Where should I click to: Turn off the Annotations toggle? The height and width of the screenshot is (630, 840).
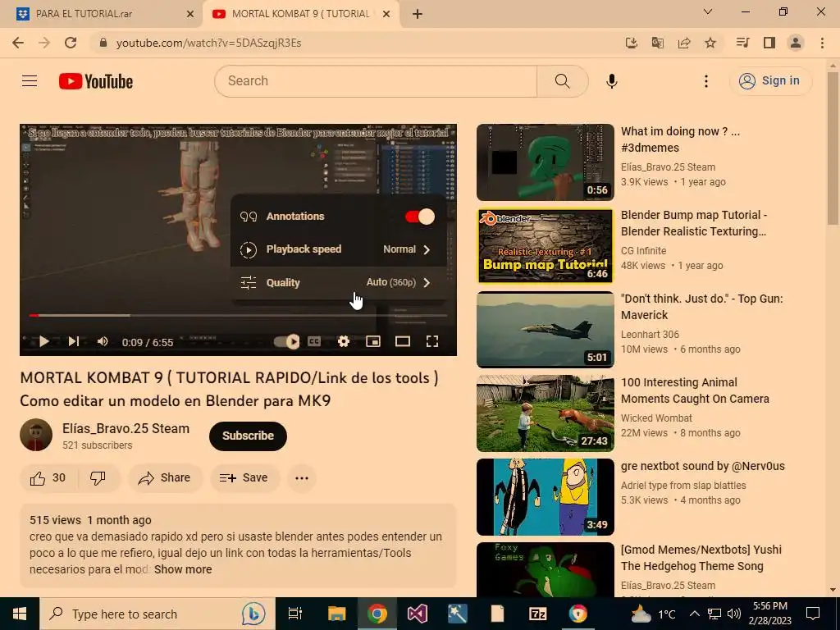click(419, 217)
